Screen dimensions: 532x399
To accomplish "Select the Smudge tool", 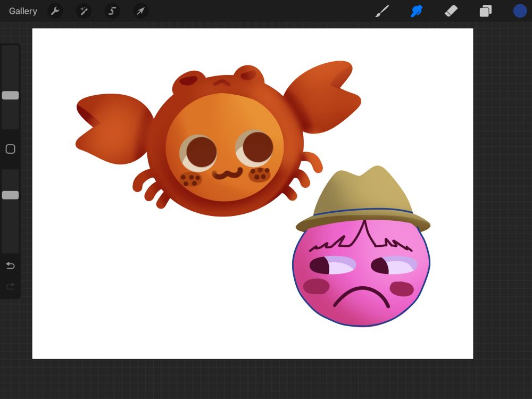I will click(417, 11).
